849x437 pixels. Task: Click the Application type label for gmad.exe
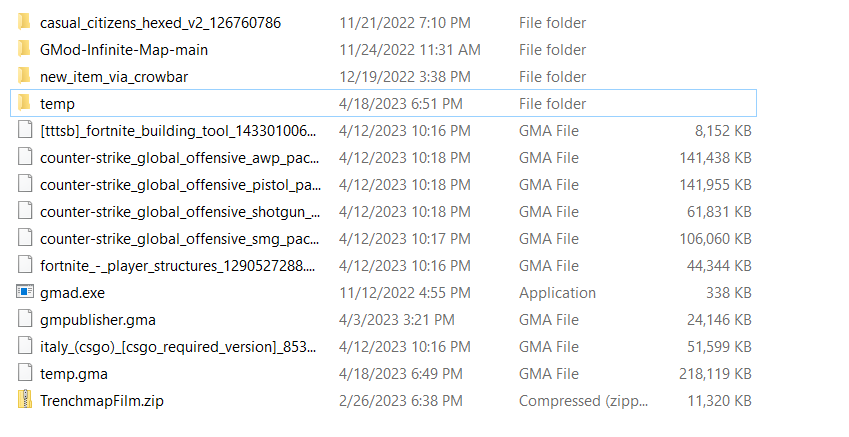557,293
